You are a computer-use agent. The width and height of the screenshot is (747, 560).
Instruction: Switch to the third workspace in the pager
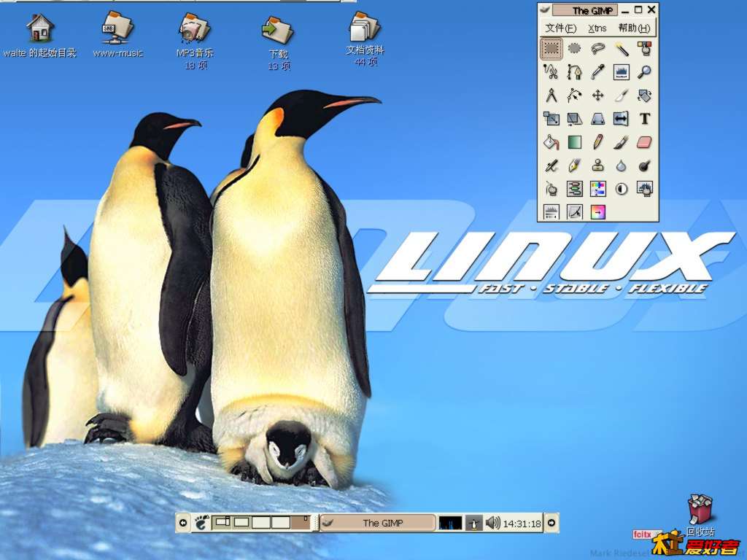click(x=261, y=522)
